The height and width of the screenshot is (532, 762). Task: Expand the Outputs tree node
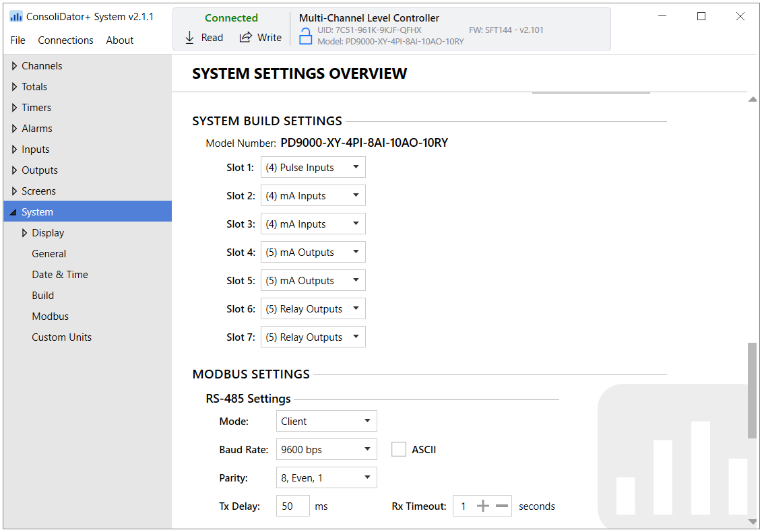(x=14, y=170)
